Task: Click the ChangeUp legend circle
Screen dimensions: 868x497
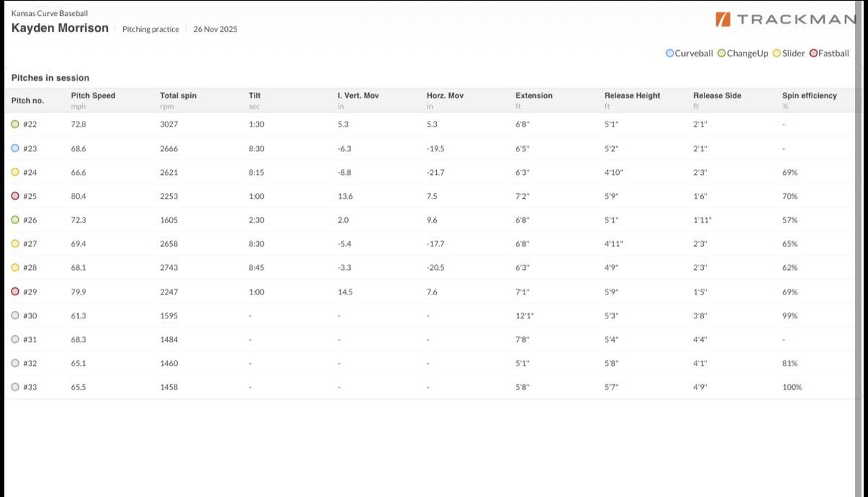Action: pyautogui.click(x=721, y=54)
